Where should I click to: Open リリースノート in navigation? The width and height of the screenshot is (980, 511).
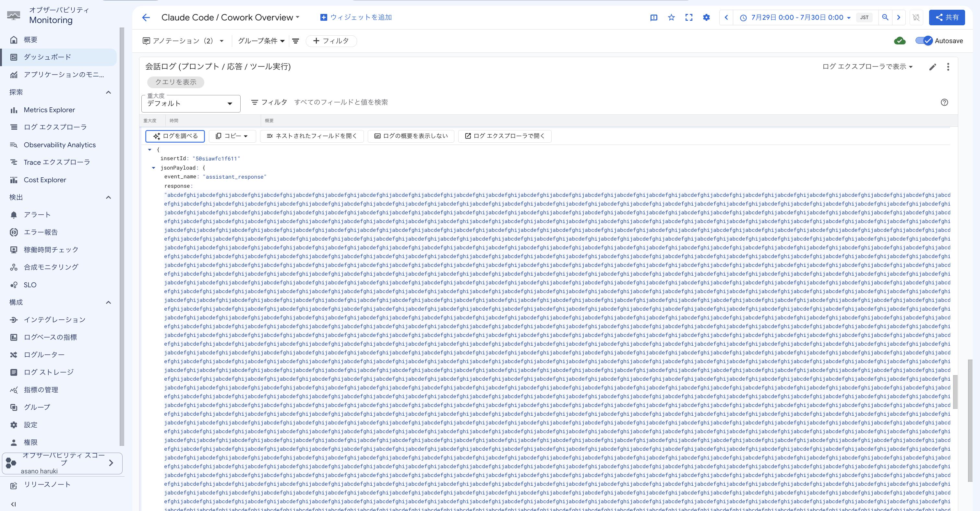click(59, 485)
